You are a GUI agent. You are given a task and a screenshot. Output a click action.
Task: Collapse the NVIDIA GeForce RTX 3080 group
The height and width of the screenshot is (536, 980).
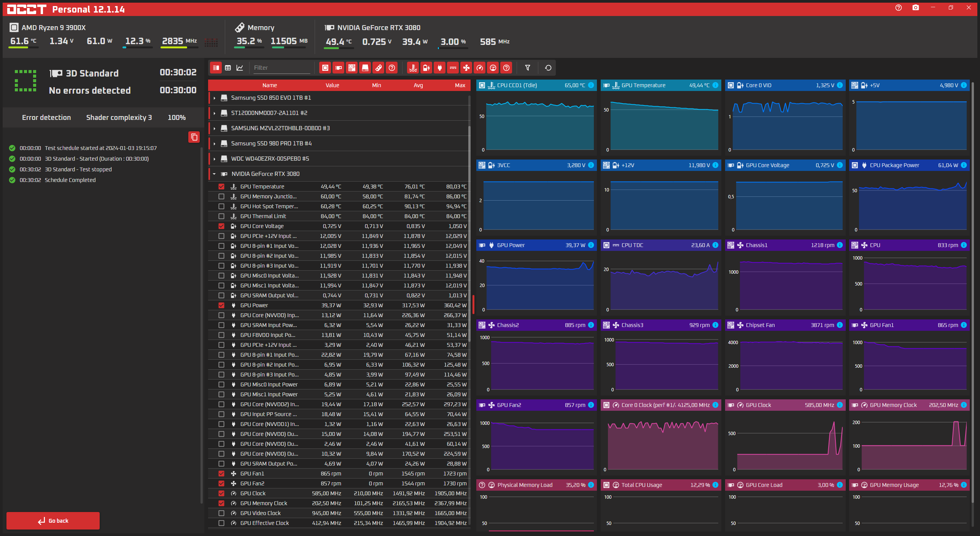215,174
